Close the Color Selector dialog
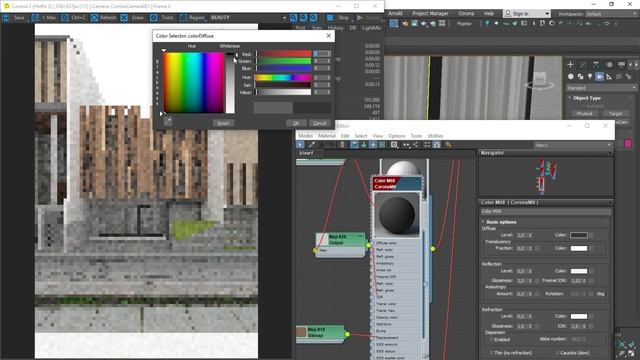Image resolution: width=640 pixels, height=360 pixels. click(329, 36)
